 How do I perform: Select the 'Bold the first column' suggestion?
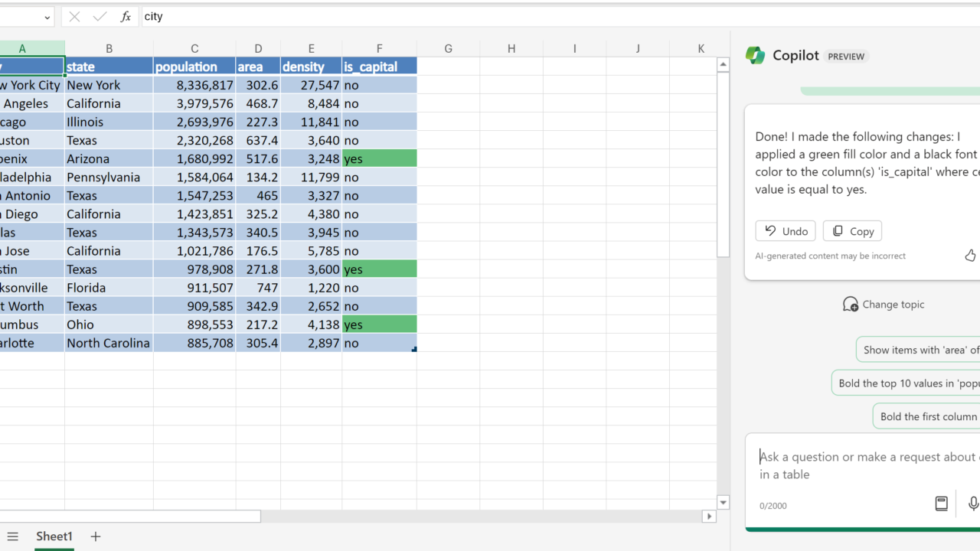[x=928, y=416]
